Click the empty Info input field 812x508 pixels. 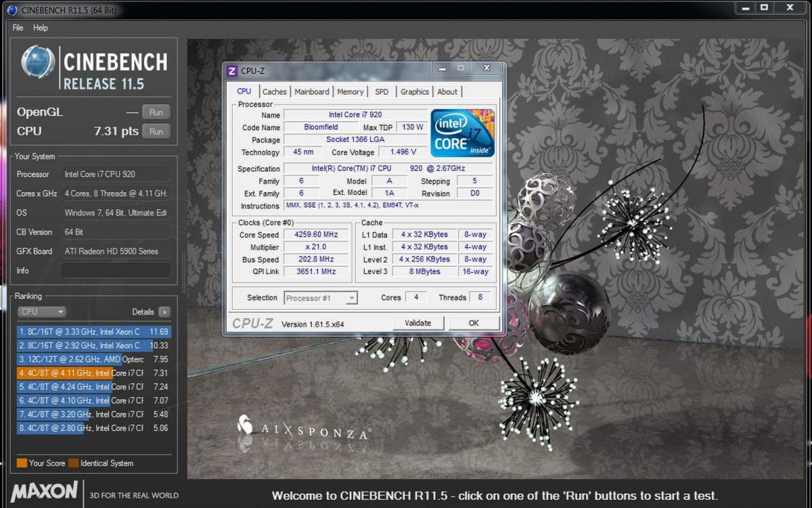[116, 271]
